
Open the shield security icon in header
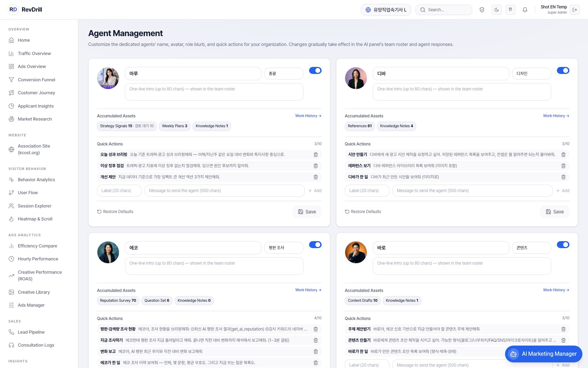(x=482, y=10)
